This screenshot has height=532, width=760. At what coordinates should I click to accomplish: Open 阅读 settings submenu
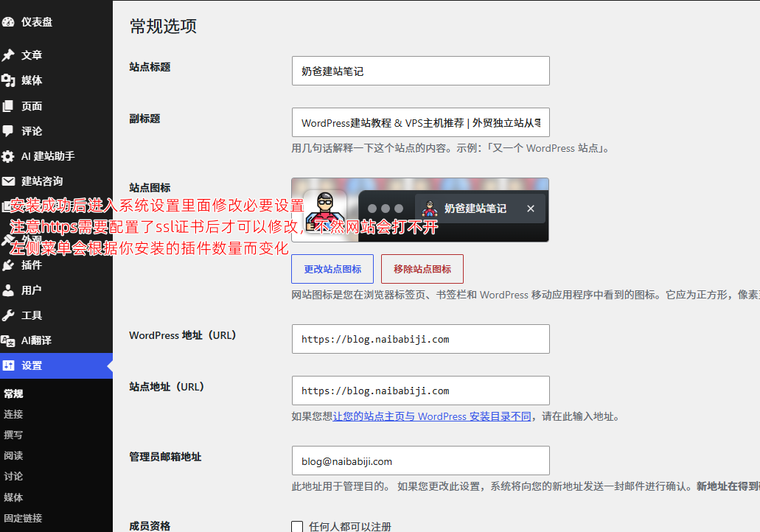tap(13, 455)
